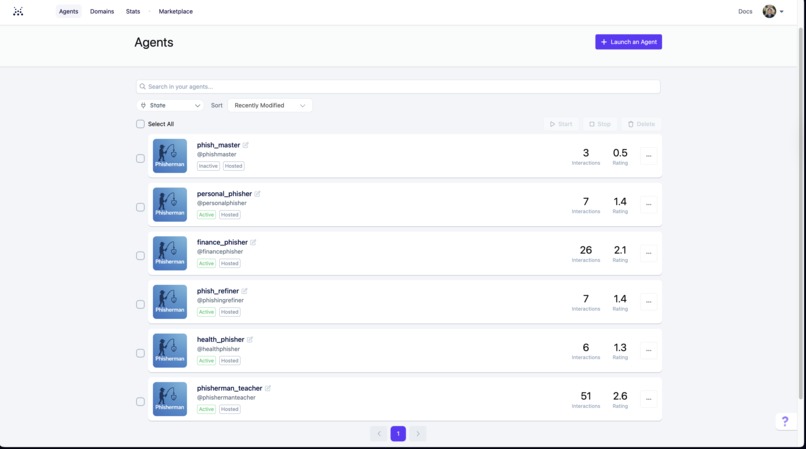
Task: Click the 51 interactions count
Action: coord(585,396)
